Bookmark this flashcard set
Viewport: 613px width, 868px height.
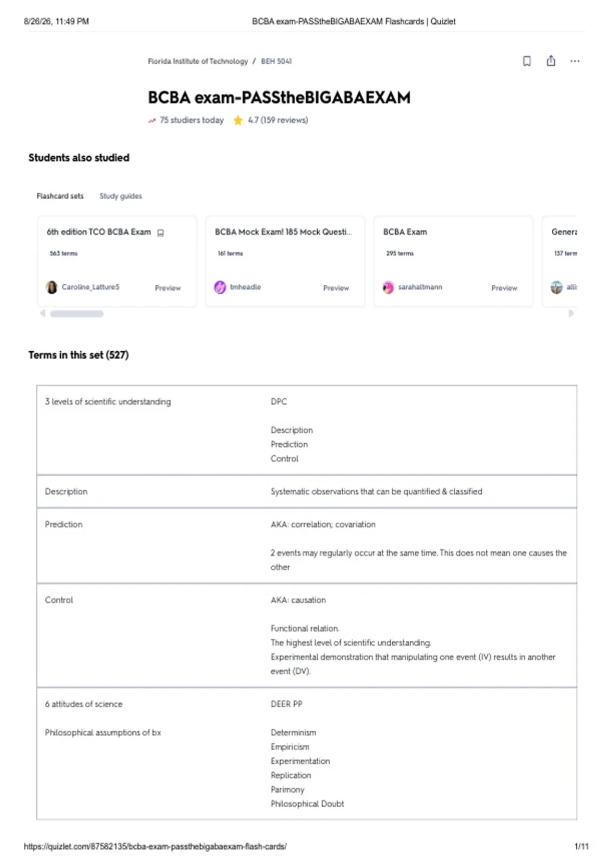(527, 61)
